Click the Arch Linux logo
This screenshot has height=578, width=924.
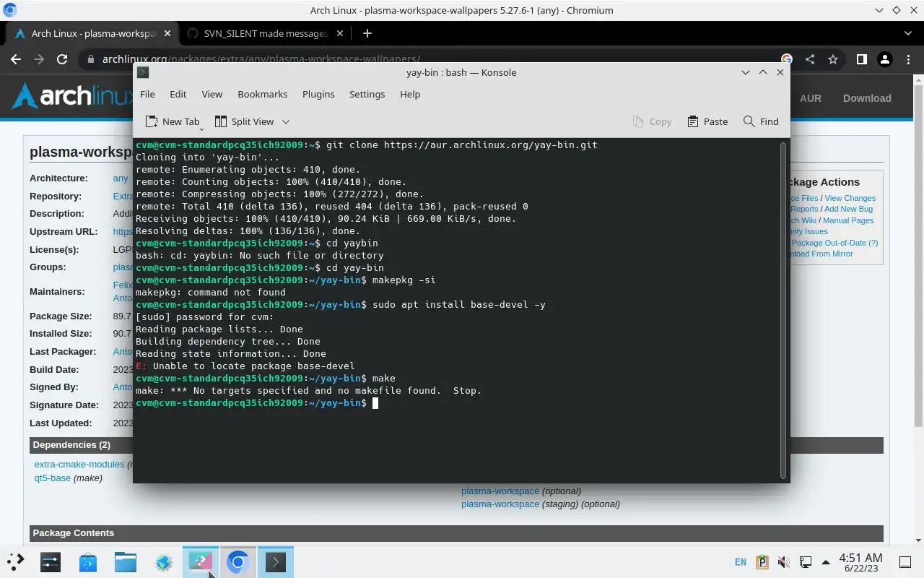[x=72, y=96]
